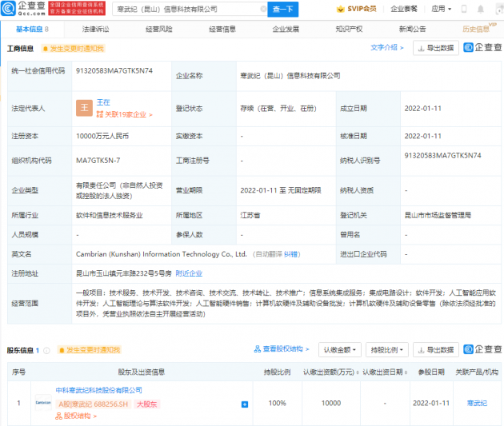Click the 查一下 search button
Screen dimensions: 504x426
[282, 9]
